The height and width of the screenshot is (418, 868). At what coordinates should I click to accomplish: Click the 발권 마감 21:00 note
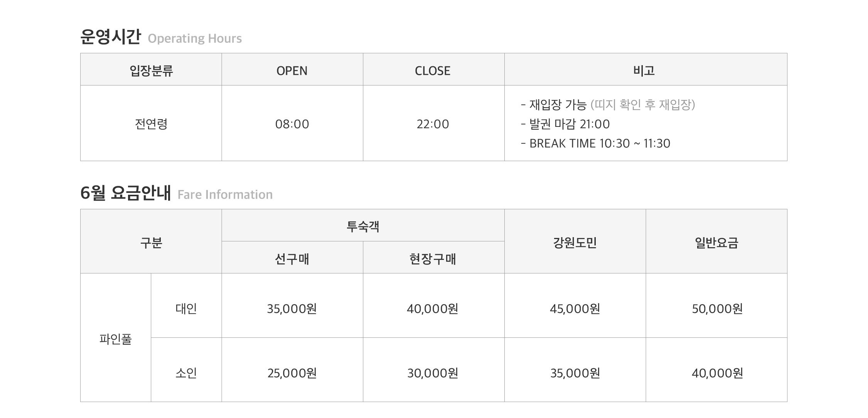pos(565,124)
